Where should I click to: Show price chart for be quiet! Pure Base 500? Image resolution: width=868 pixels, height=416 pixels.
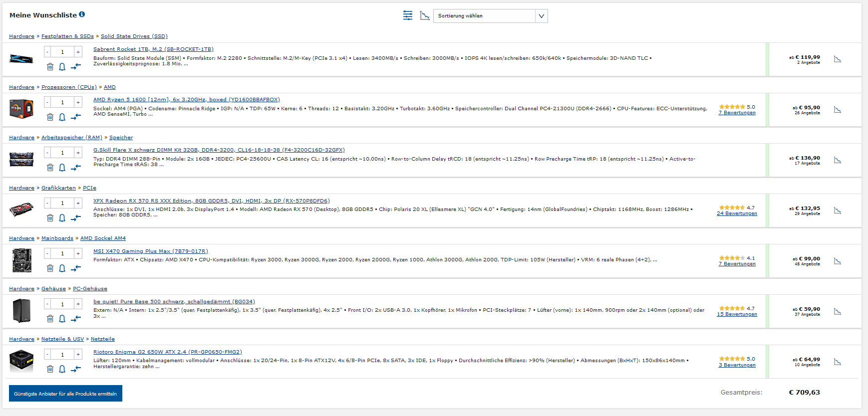tap(838, 311)
